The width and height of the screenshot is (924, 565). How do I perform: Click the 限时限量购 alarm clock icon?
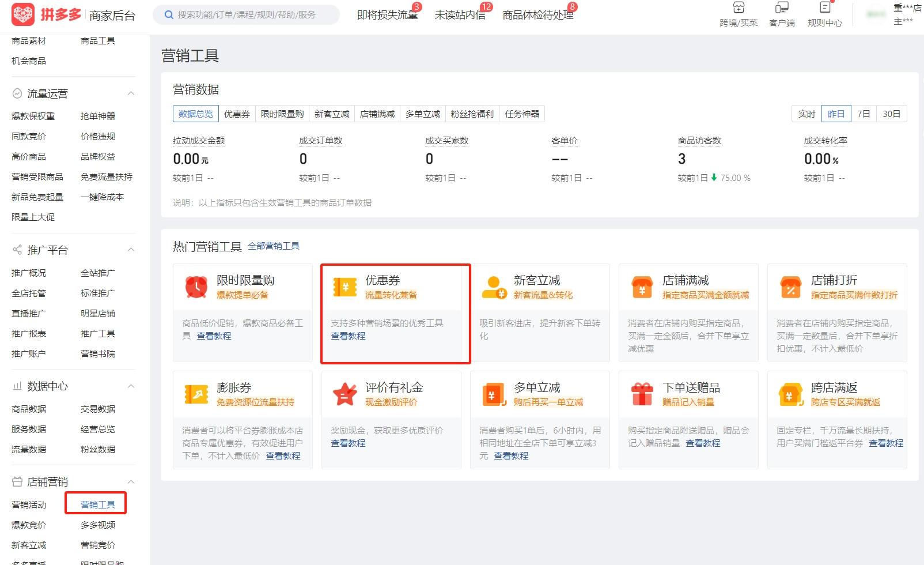196,287
